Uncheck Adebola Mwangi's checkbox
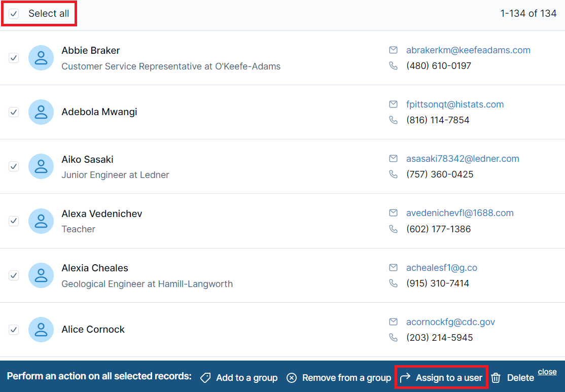The width and height of the screenshot is (565, 392). pyautogui.click(x=14, y=112)
